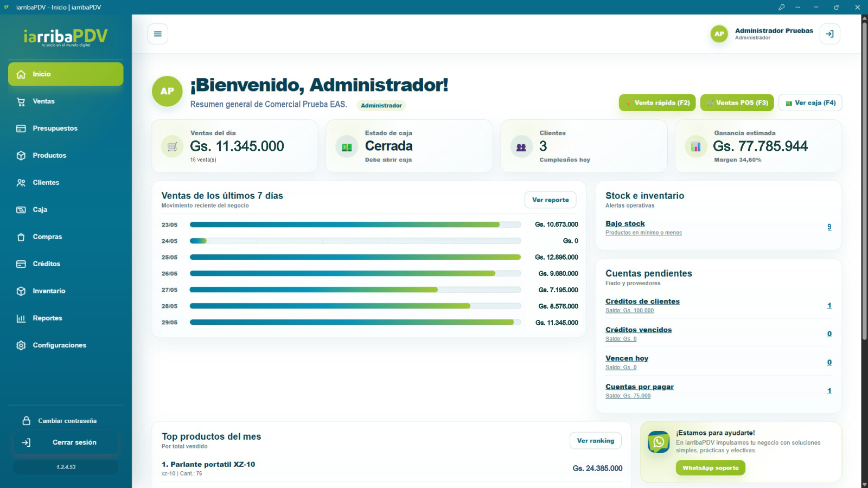Click the Ventas del día cart icon

coord(172,146)
